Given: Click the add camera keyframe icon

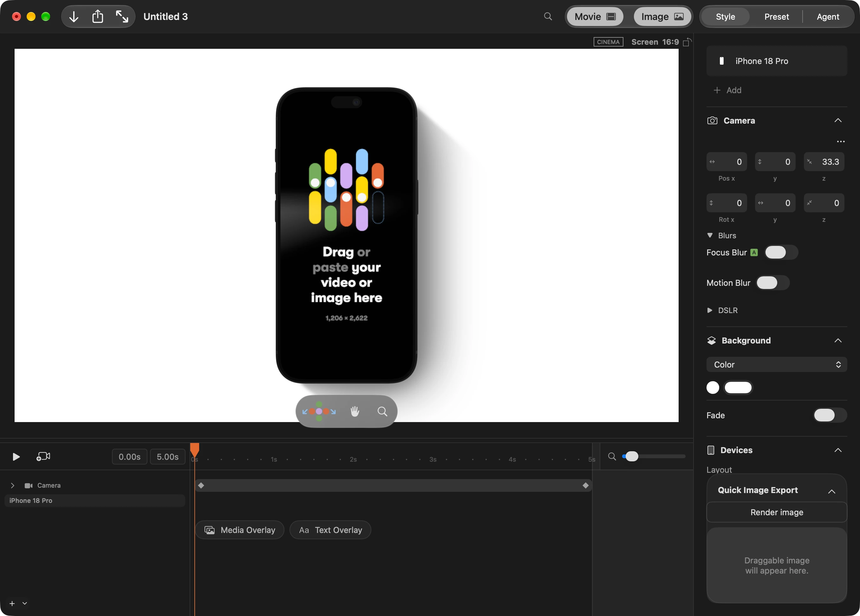Looking at the screenshot, I should point(43,457).
